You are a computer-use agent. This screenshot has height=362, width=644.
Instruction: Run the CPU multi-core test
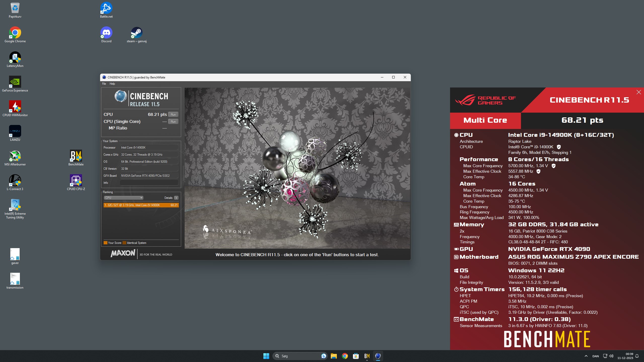[173, 114]
